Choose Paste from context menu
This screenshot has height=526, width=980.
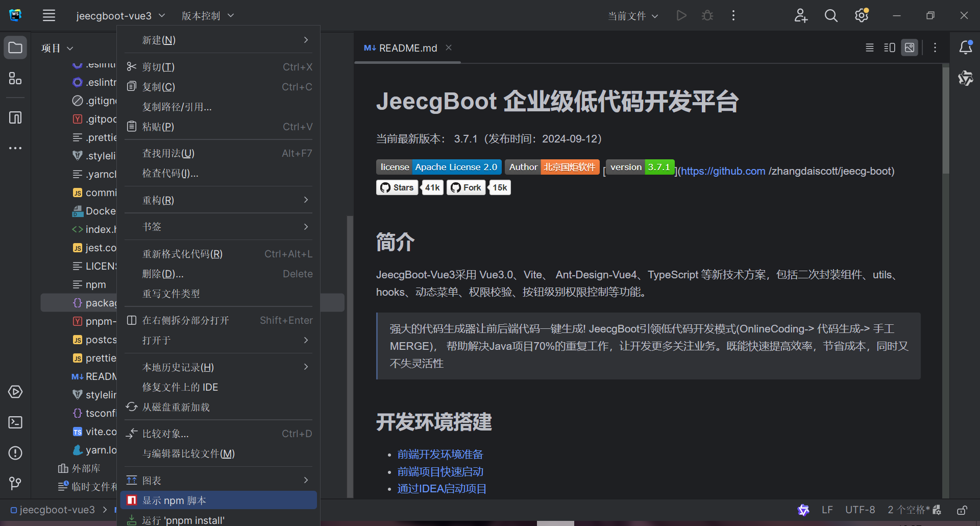point(218,127)
